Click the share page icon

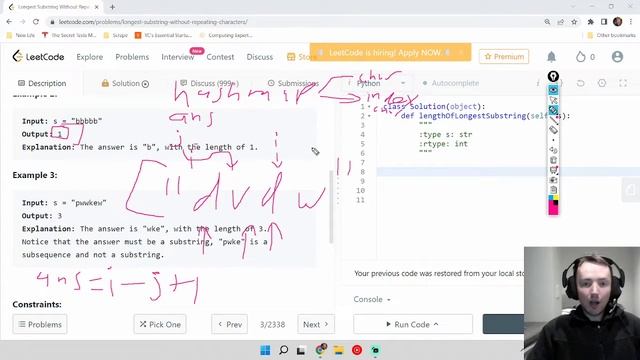tap(561, 22)
